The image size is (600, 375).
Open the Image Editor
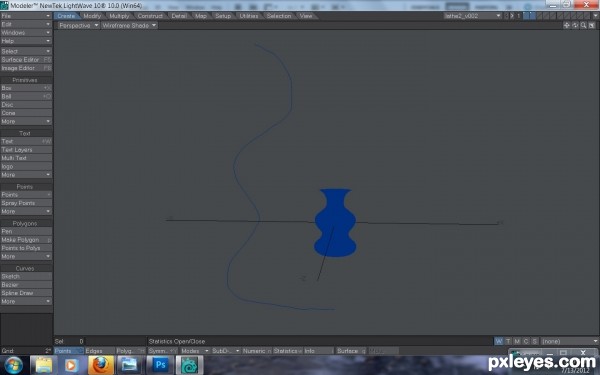pos(26,68)
